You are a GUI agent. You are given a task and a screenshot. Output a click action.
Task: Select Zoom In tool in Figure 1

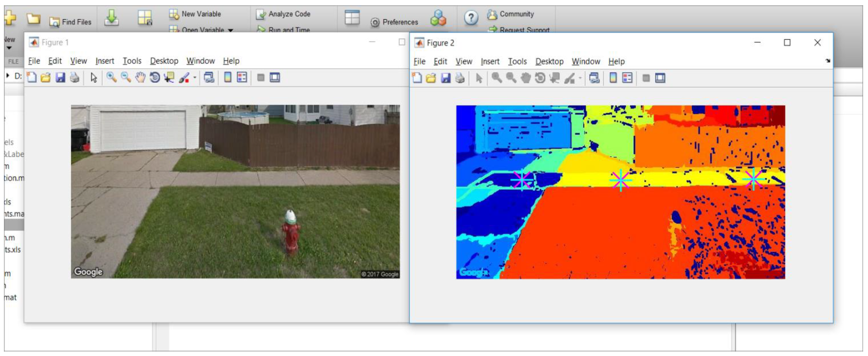pyautogui.click(x=111, y=78)
